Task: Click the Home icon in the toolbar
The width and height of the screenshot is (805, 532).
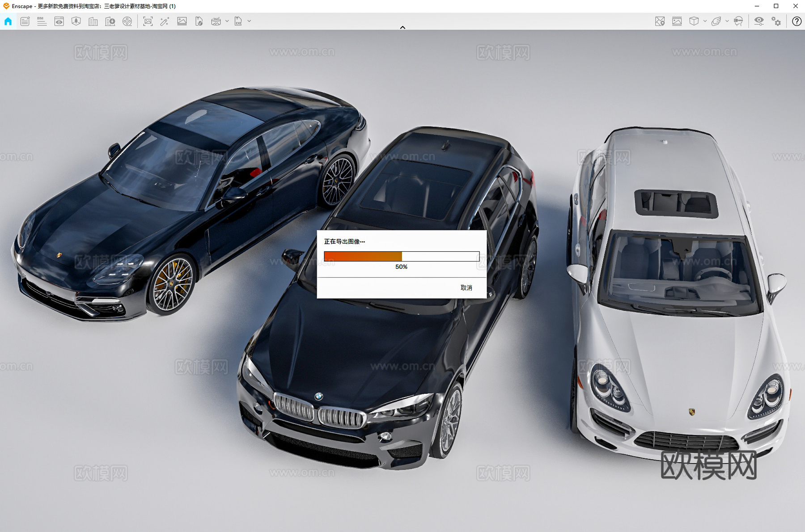Action: click(8, 21)
